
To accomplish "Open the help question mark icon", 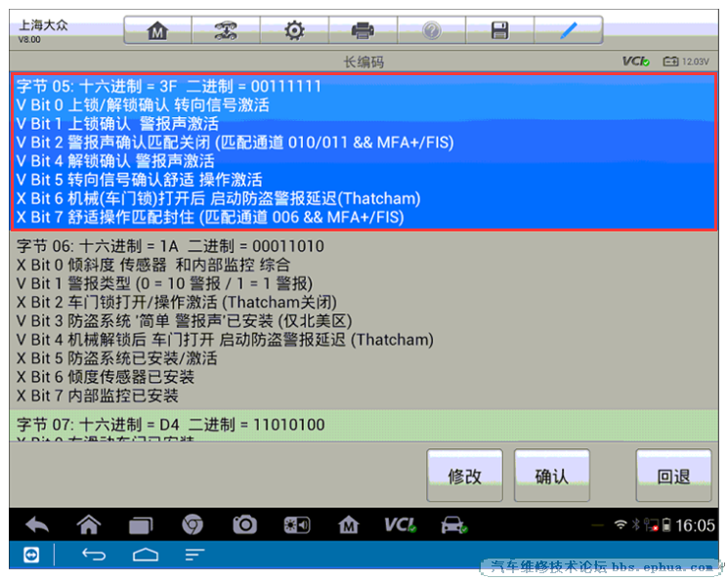I will 431,30.
